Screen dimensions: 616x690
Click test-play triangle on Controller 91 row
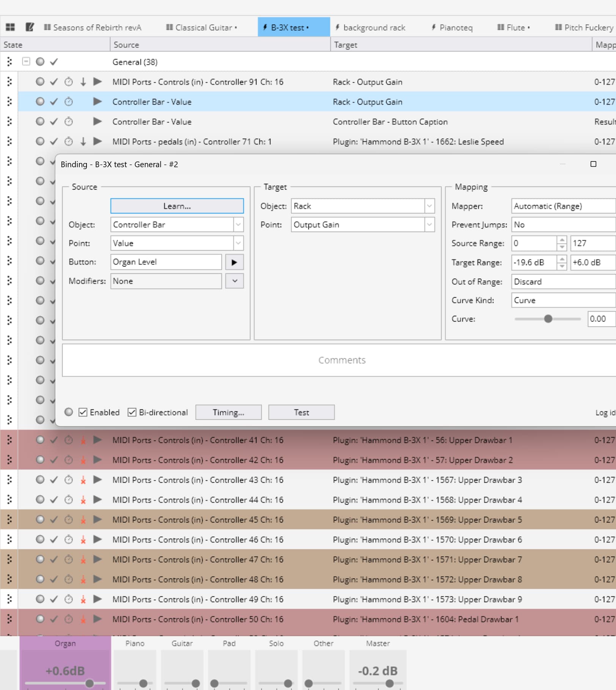point(97,82)
